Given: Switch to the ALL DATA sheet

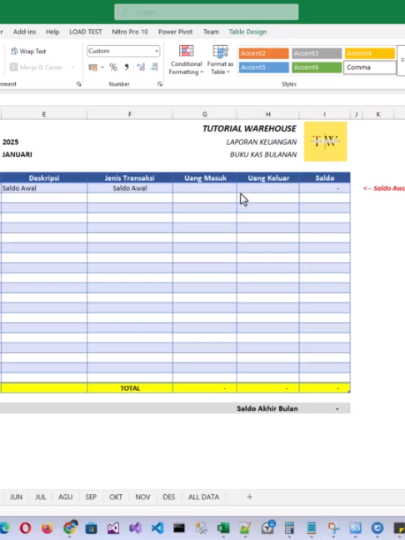Looking at the screenshot, I should pyautogui.click(x=204, y=497).
